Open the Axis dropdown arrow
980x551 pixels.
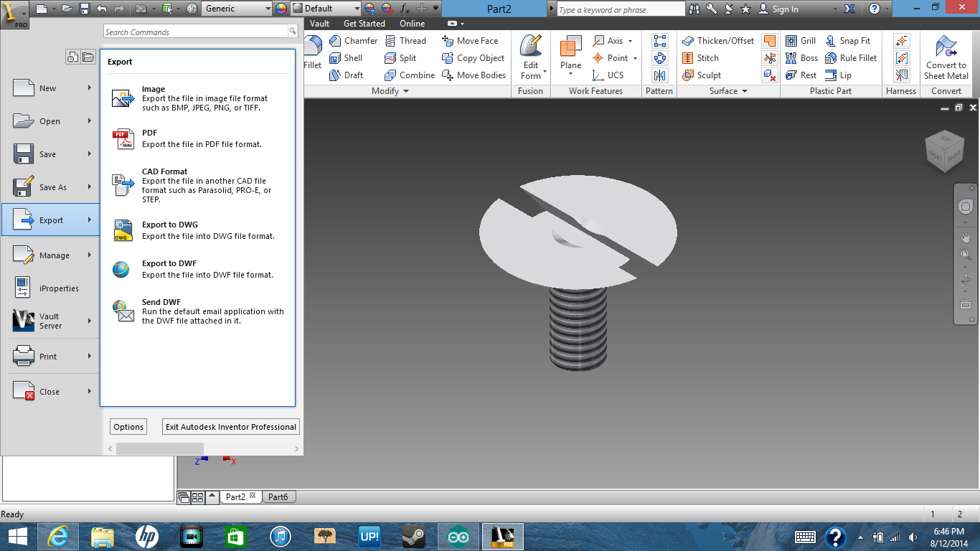pyautogui.click(x=631, y=41)
